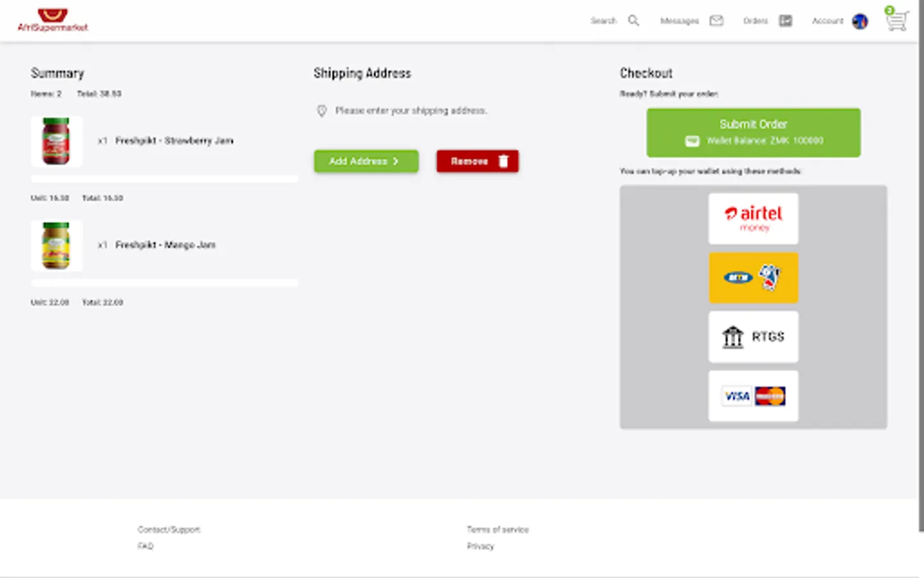Click the Mango Jam Total 22.00 text
The image size is (924, 578).
pos(103,302)
